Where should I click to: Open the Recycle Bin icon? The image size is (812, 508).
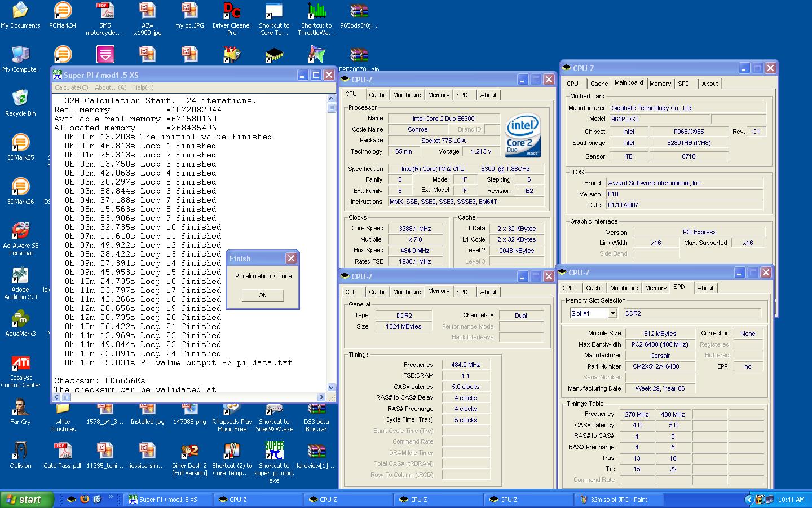click(x=20, y=103)
